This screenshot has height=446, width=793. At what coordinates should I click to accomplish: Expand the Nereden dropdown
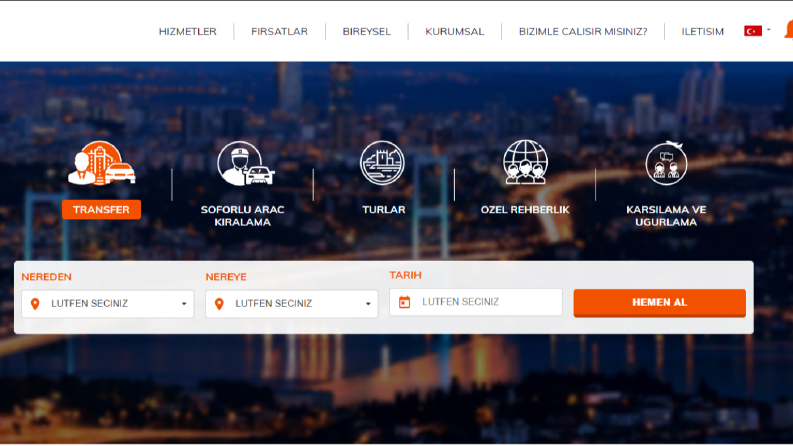(x=184, y=304)
